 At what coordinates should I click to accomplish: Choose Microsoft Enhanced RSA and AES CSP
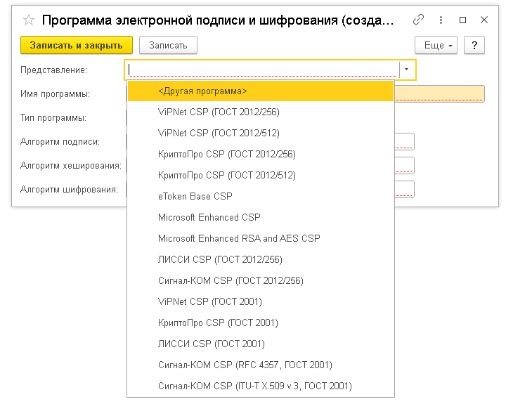click(x=239, y=238)
